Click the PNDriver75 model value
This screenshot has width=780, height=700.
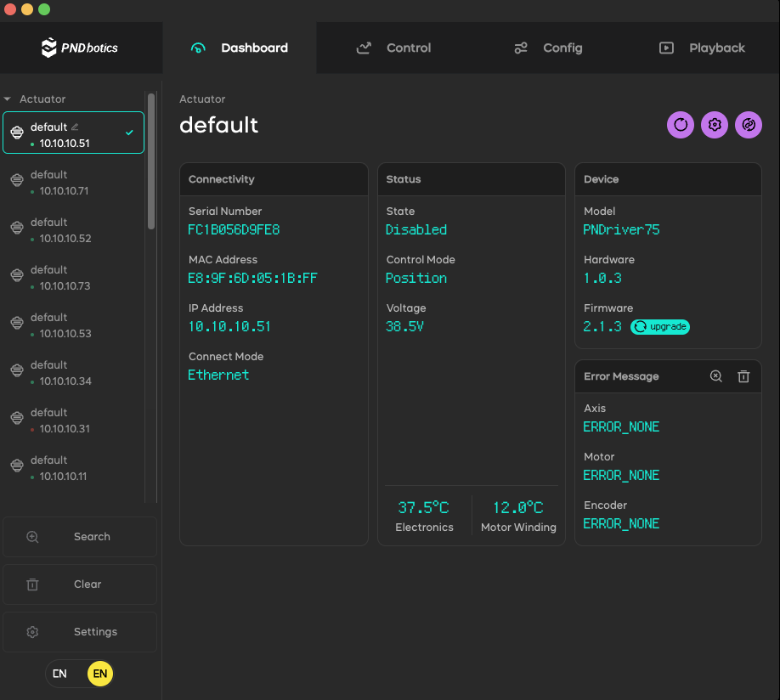click(x=621, y=230)
